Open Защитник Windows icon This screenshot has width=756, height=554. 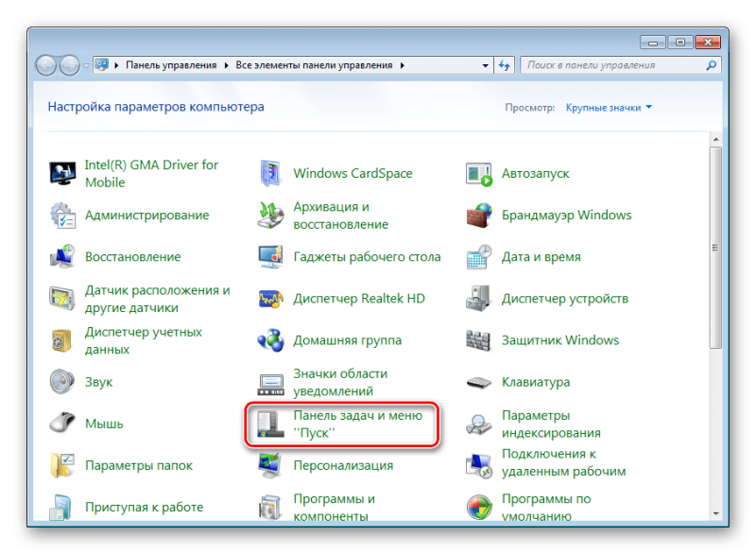(479, 340)
